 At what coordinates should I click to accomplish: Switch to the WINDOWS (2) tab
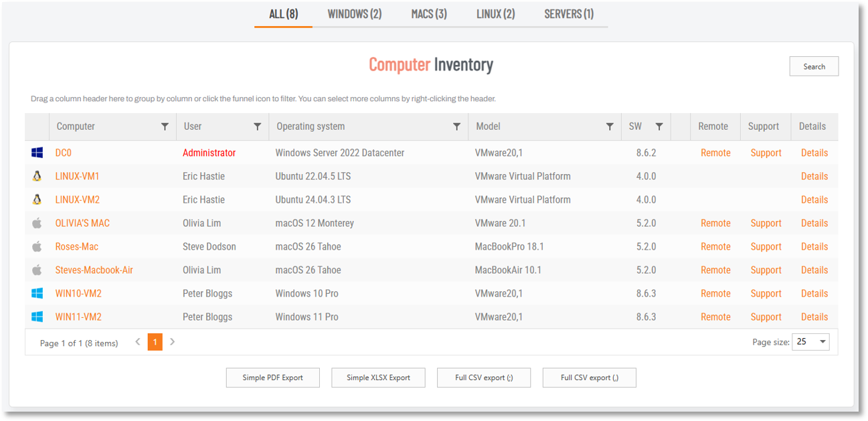[x=354, y=14]
